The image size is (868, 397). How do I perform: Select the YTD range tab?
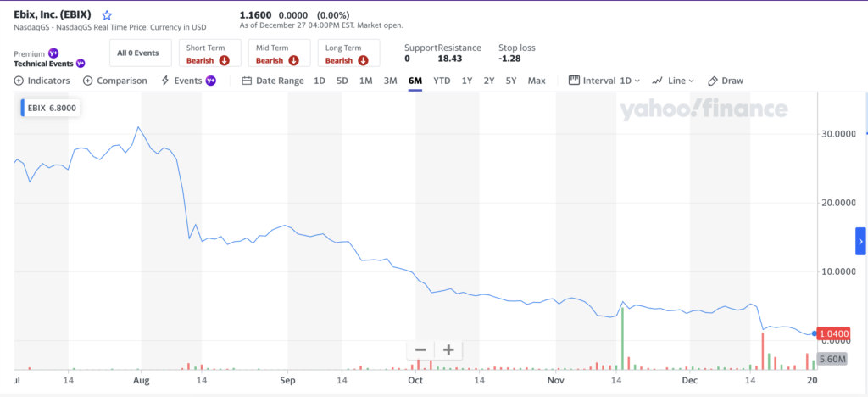[442, 81]
